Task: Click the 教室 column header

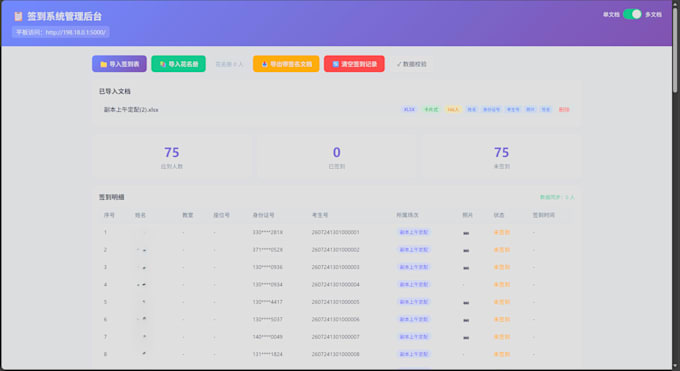Action: pyautogui.click(x=187, y=215)
